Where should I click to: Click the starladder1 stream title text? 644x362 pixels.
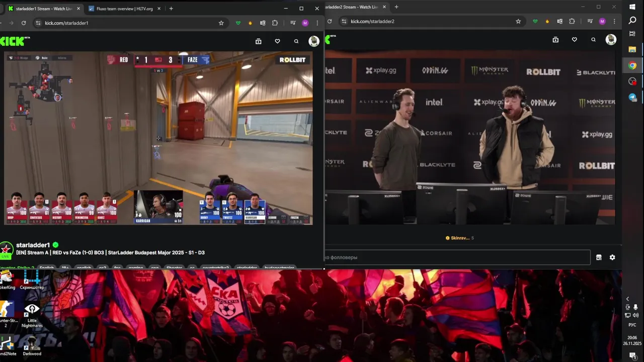110,252
